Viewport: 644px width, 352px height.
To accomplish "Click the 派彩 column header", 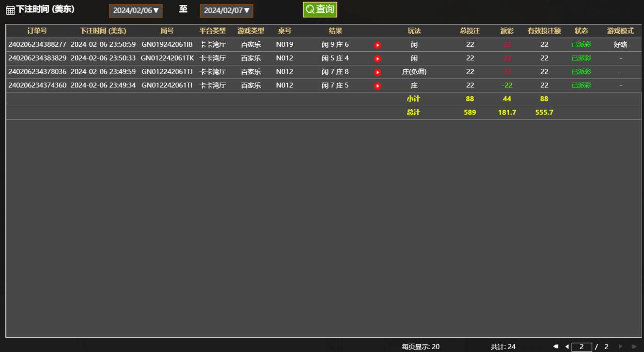I will (507, 31).
